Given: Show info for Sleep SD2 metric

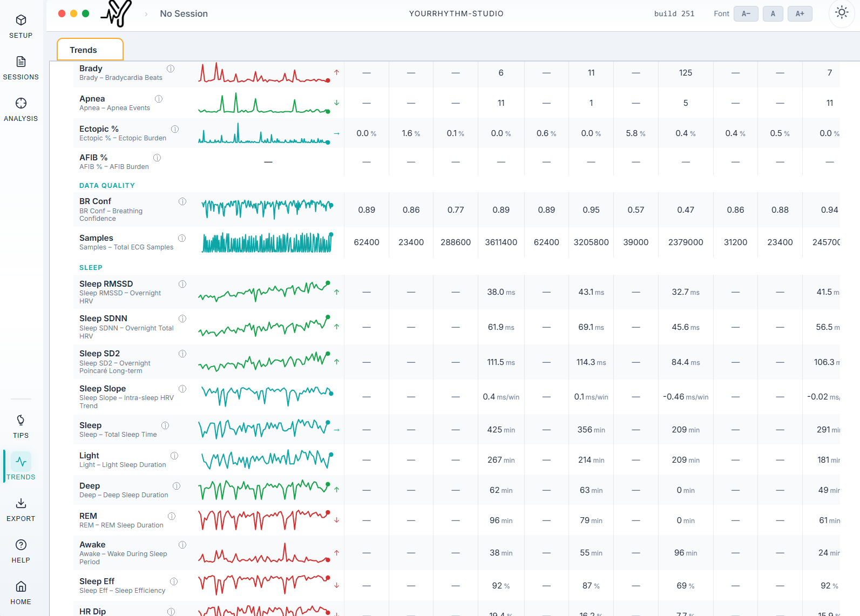Looking at the screenshot, I should [182, 354].
